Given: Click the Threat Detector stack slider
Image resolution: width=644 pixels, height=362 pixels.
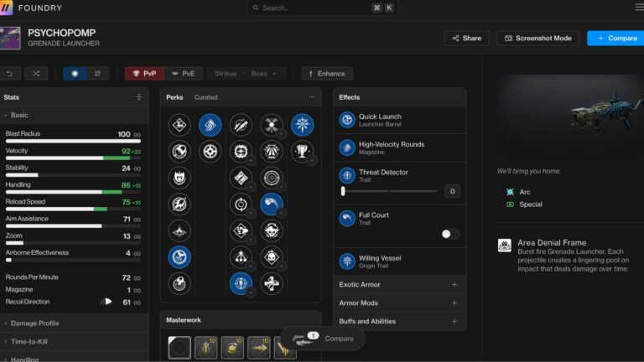Looking at the screenshot, I should click(390, 191).
